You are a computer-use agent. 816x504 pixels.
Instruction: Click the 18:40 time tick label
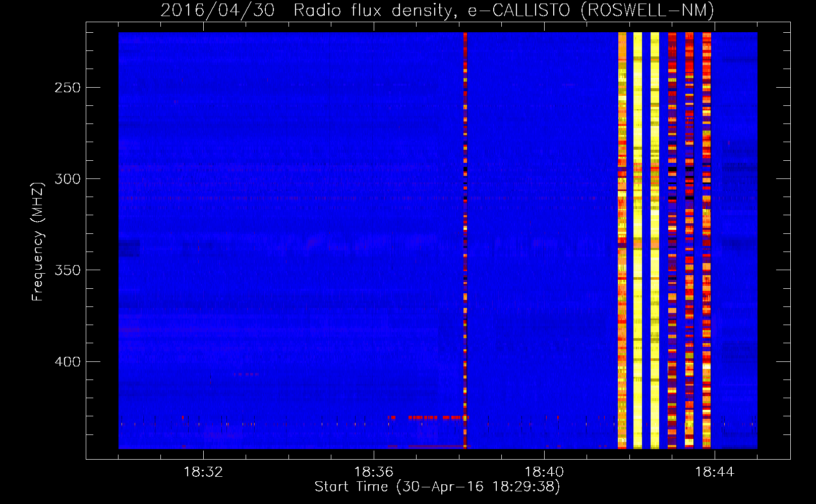pos(544,472)
